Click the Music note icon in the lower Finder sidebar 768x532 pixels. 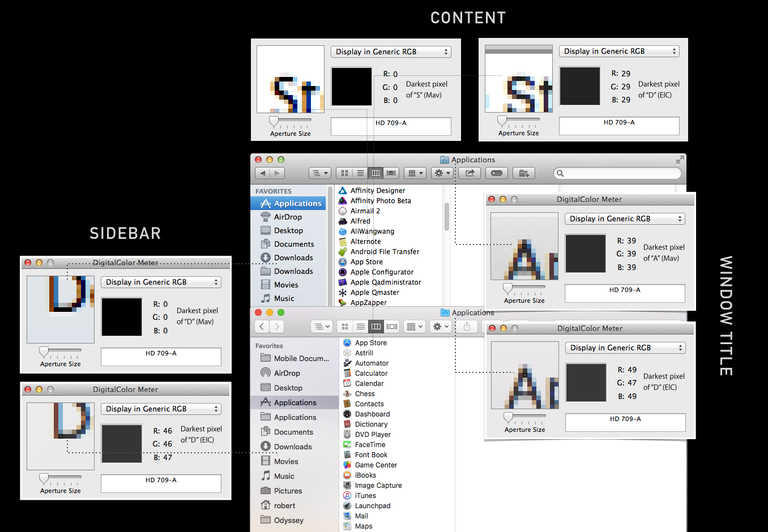pos(266,476)
